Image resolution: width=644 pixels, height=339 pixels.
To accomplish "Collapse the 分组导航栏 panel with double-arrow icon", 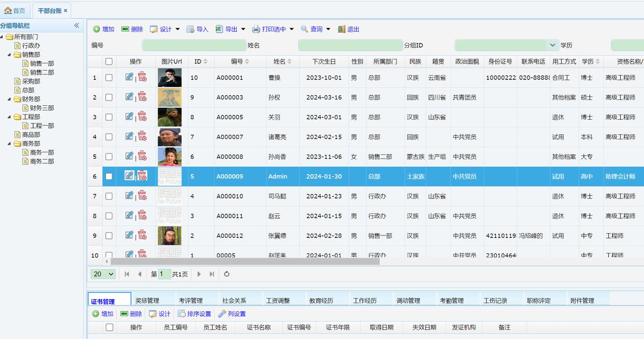I will pos(77,25).
